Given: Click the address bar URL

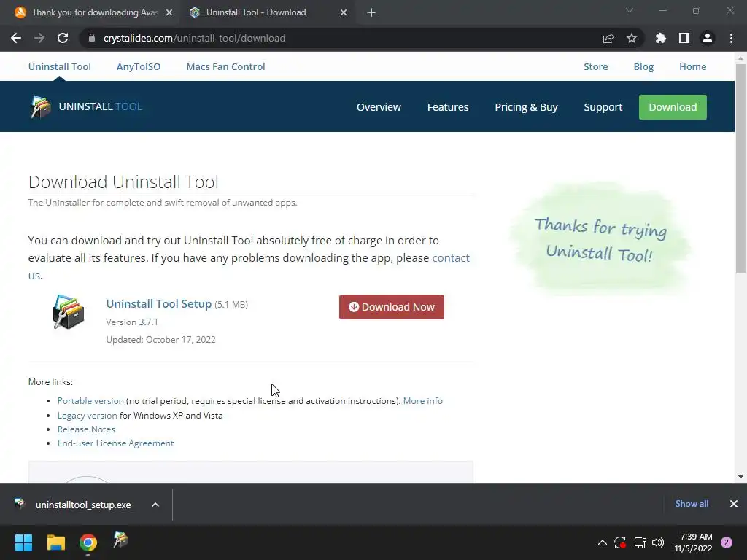Looking at the screenshot, I should pyautogui.click(x=194, y=38).
